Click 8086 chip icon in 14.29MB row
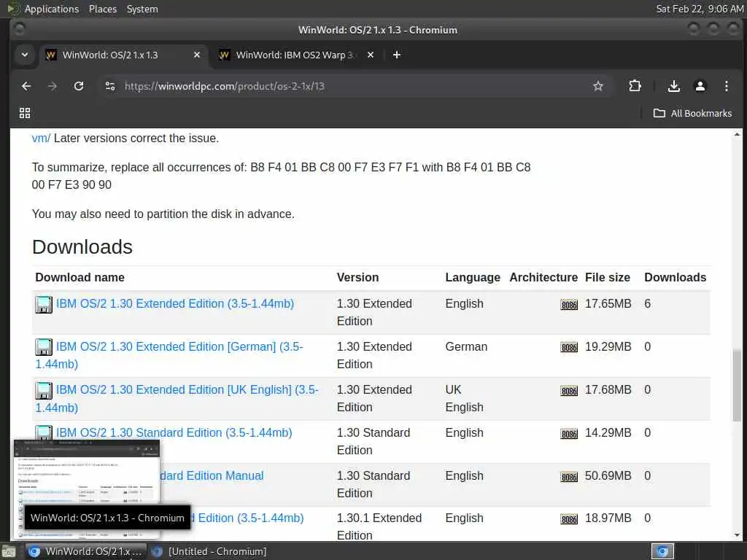Screen dimensions: 747x560 pyautogui.click(x=569, y=434)
